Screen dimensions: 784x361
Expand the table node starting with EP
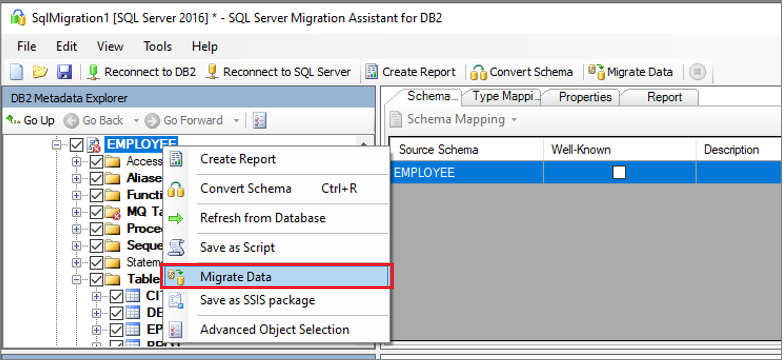(96, 330)
